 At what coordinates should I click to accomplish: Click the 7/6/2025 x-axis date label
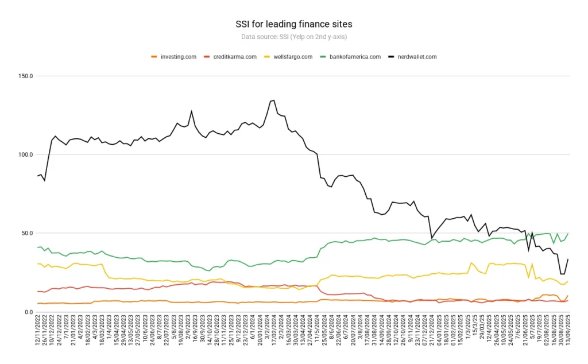pyautogui.click(x=517, y=327)
